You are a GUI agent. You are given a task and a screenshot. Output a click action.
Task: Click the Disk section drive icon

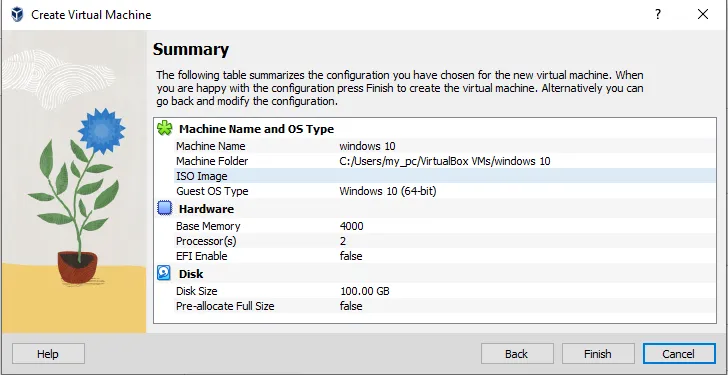pyautogui.click(x=164, y=273)
